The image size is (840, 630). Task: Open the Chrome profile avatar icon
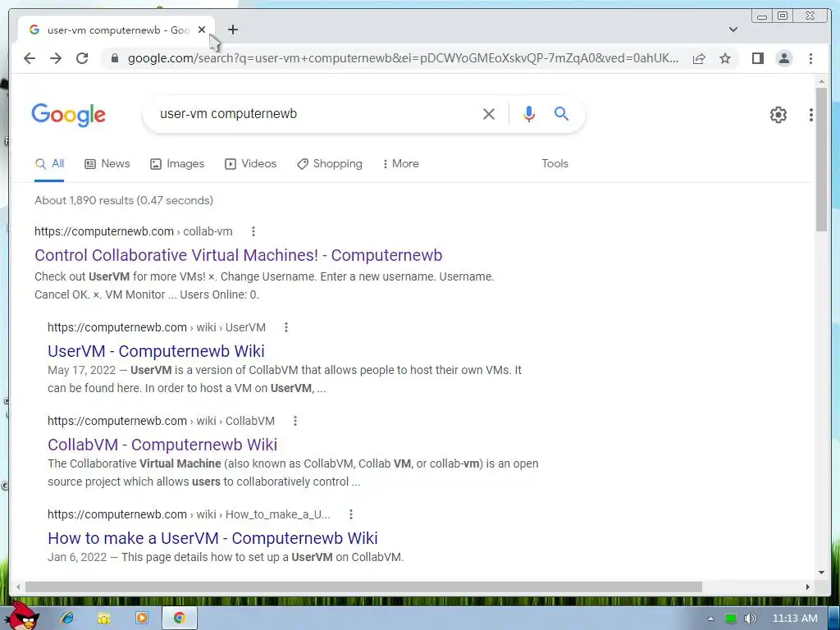[783, 58]
